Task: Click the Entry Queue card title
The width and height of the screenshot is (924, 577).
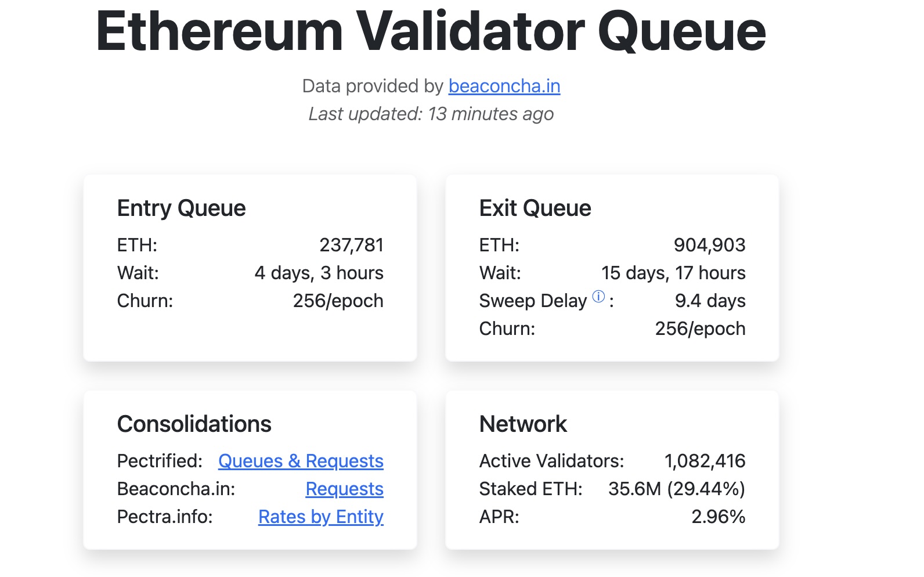Action: click(x=182, y=208)
